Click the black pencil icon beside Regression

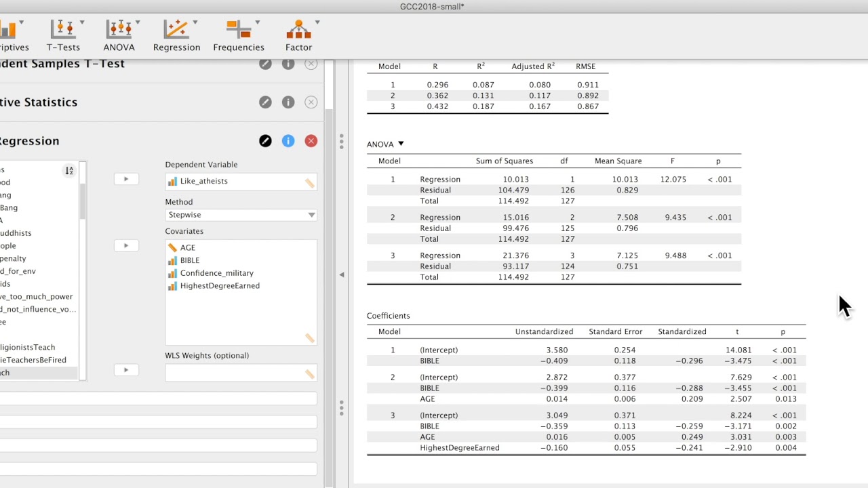[x=265, y=141]
